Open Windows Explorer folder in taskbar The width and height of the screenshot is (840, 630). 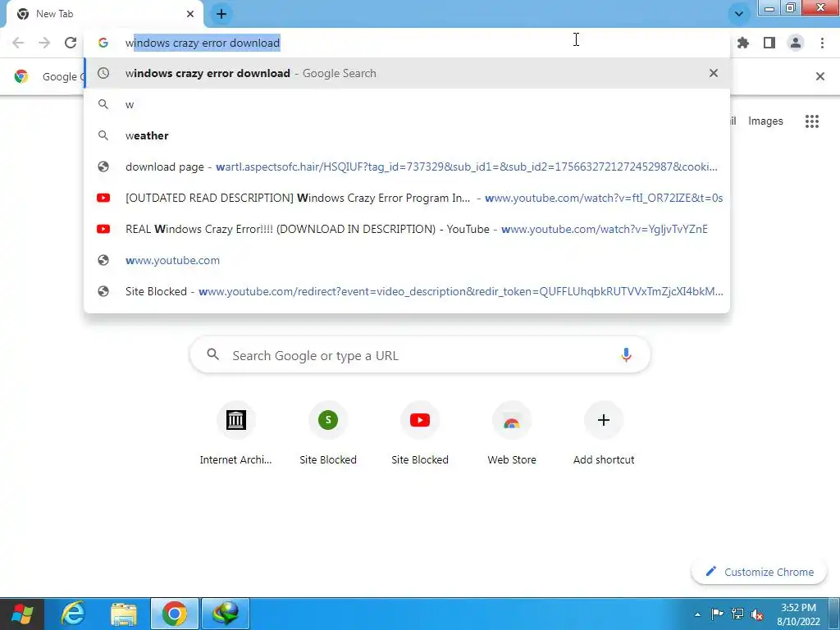coord(124,614)
